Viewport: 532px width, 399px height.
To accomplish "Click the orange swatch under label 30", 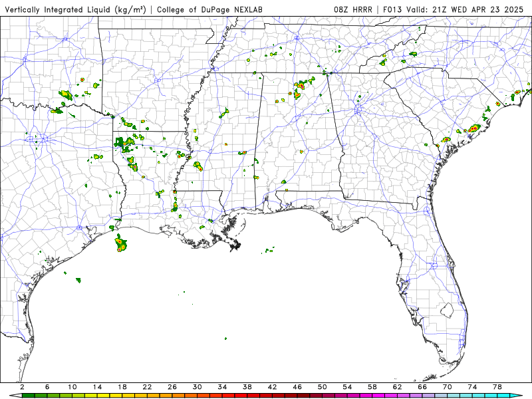I will 203,396.
